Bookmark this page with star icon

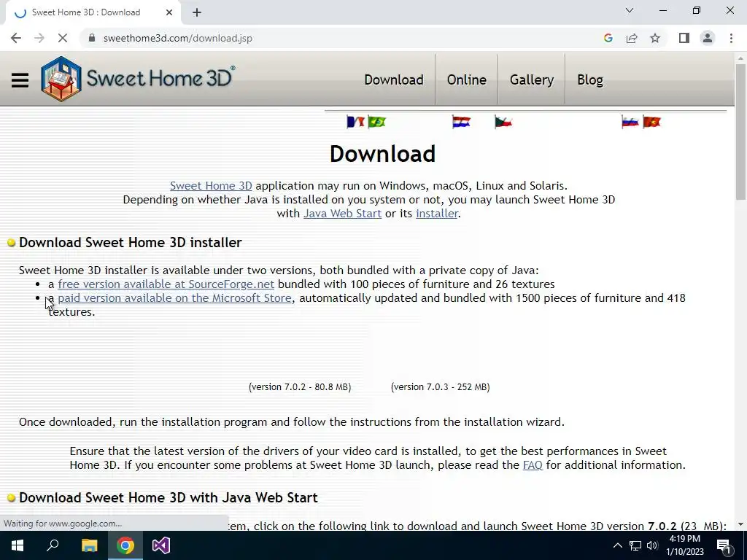(x=655, y=38)
